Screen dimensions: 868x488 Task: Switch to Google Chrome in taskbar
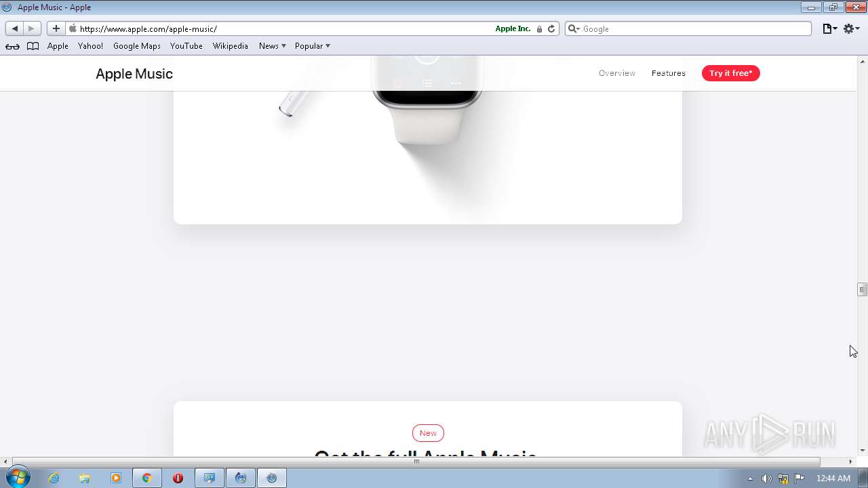pyautogui.click(x=146, y=479)
